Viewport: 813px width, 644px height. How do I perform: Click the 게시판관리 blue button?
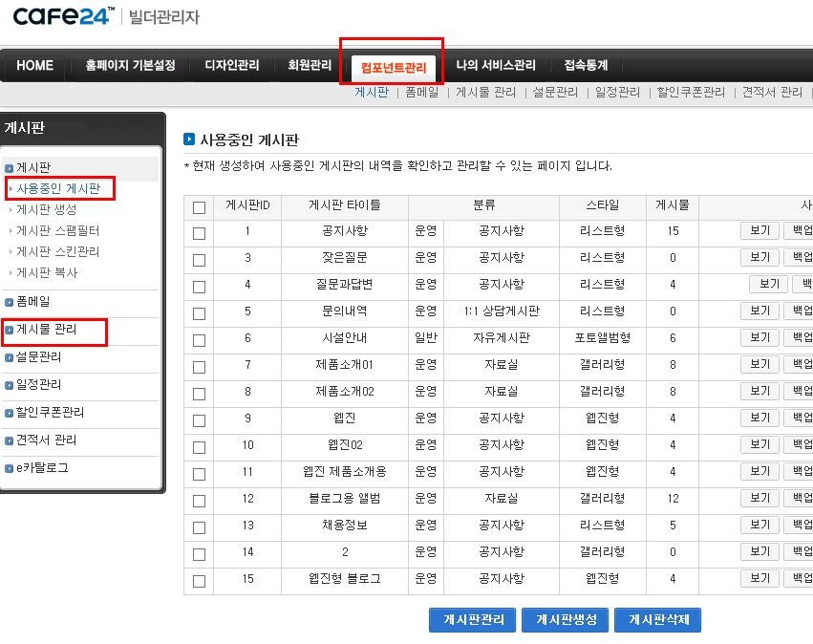pos(472,619)
